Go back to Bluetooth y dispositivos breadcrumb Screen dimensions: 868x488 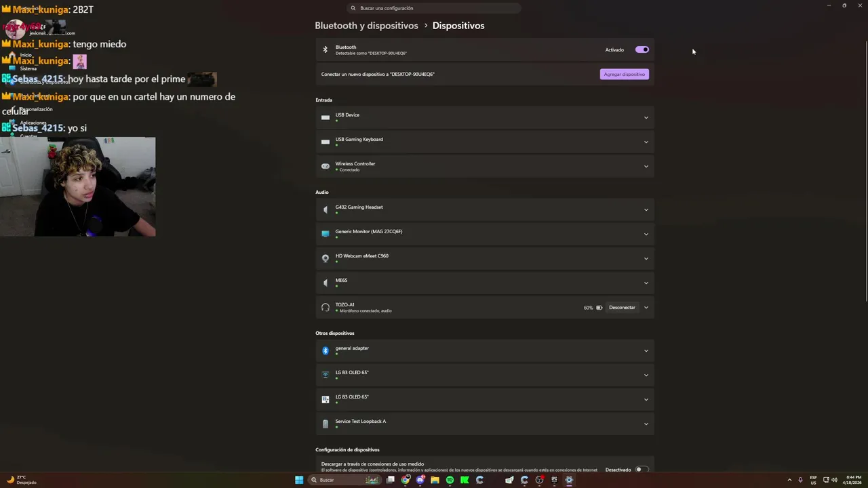[366, 26]
